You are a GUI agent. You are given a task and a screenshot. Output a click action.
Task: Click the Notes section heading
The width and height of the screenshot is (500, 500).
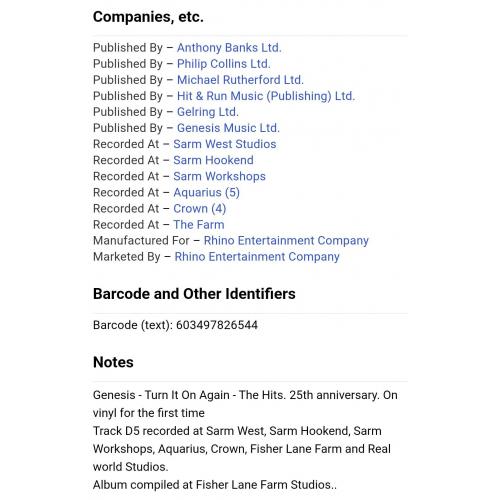(113, 362)
